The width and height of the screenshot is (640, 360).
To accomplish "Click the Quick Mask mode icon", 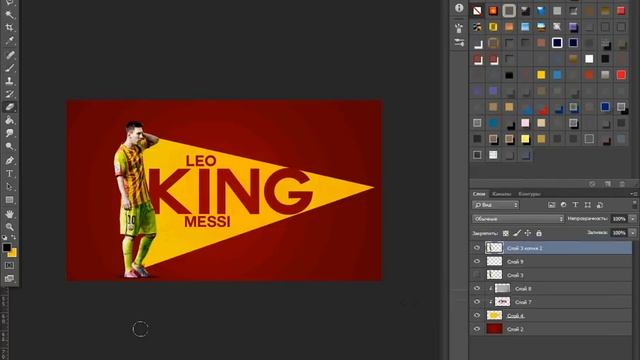I will click(9, 265).
